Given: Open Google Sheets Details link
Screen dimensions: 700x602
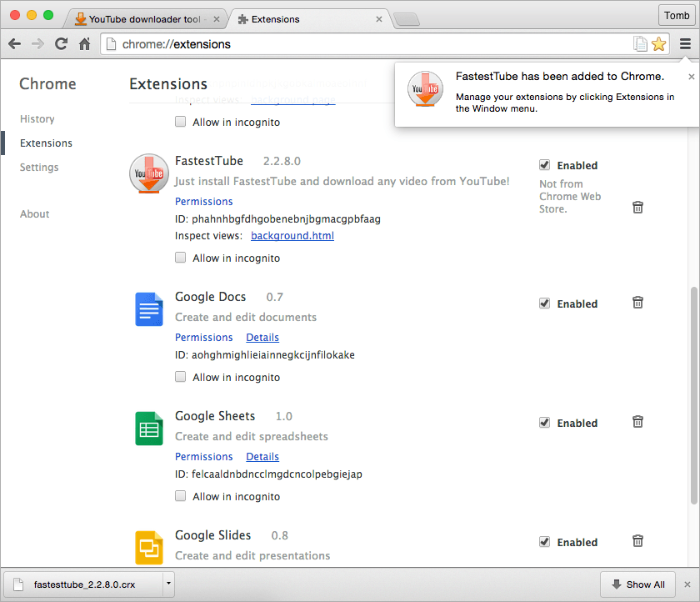Looking at the screenshot, I should point(262,456).
